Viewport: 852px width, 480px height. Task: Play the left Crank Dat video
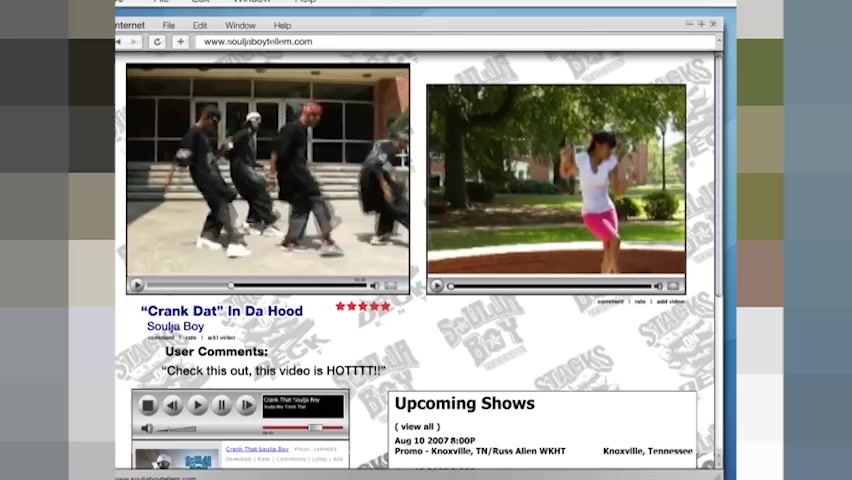point(137,285)
